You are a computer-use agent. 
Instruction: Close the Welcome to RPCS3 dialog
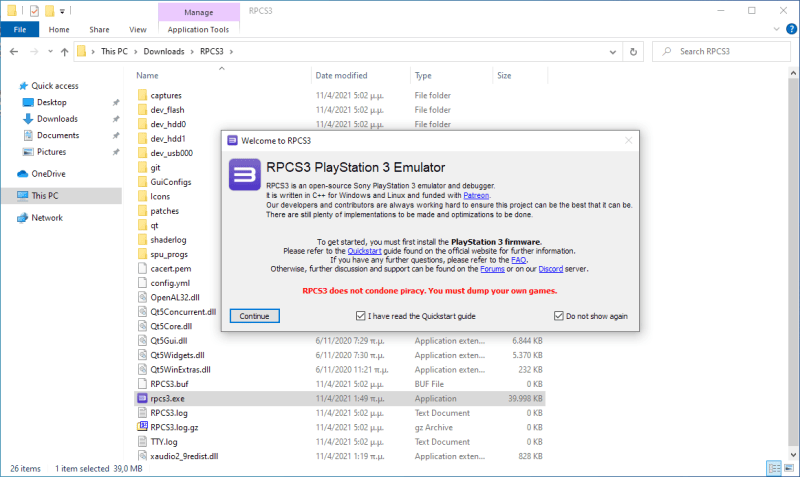pyautogui.click(x=629, y=140)
